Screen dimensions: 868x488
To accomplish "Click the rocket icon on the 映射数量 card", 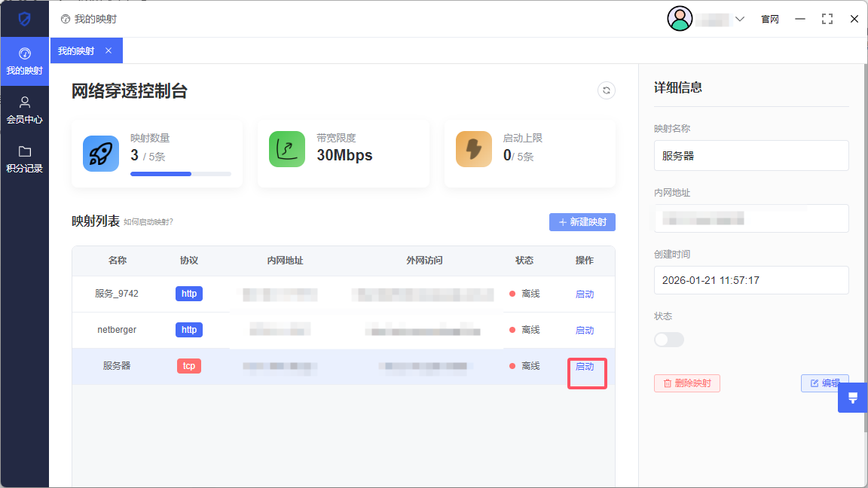I will pos(101,154).
